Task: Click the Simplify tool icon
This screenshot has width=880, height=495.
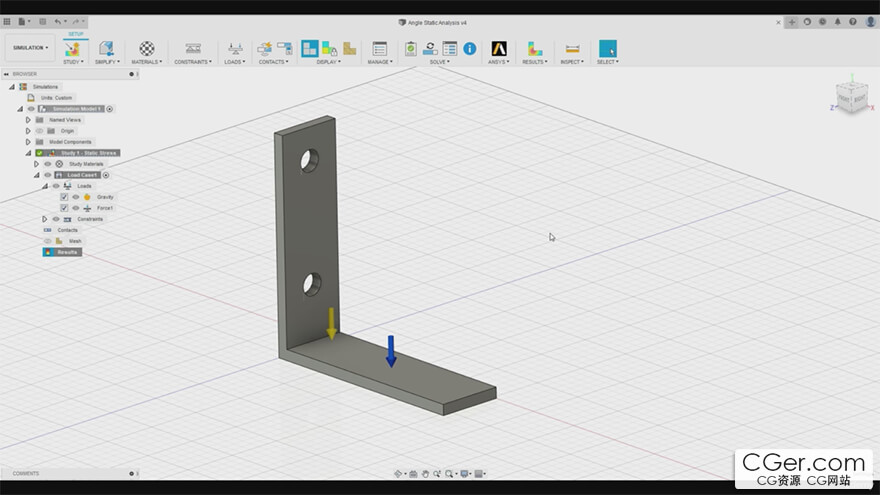Action: tap(106, 48)
